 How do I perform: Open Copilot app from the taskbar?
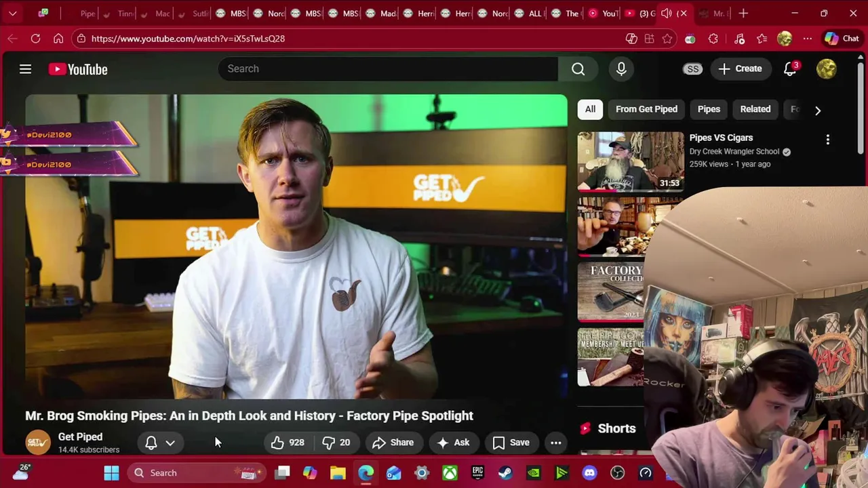[x=310, y=472]
